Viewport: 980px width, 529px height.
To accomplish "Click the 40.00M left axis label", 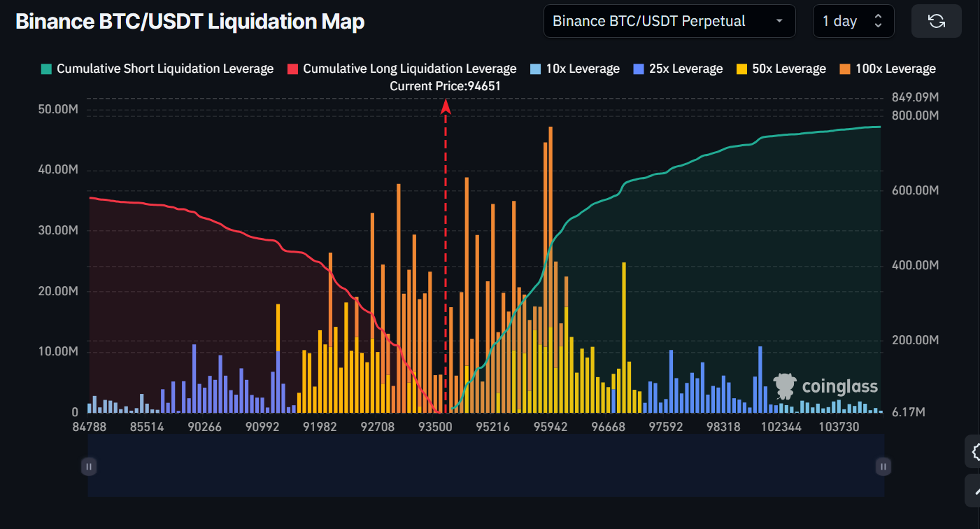I will pyautogui.click(x=57, y=170).
